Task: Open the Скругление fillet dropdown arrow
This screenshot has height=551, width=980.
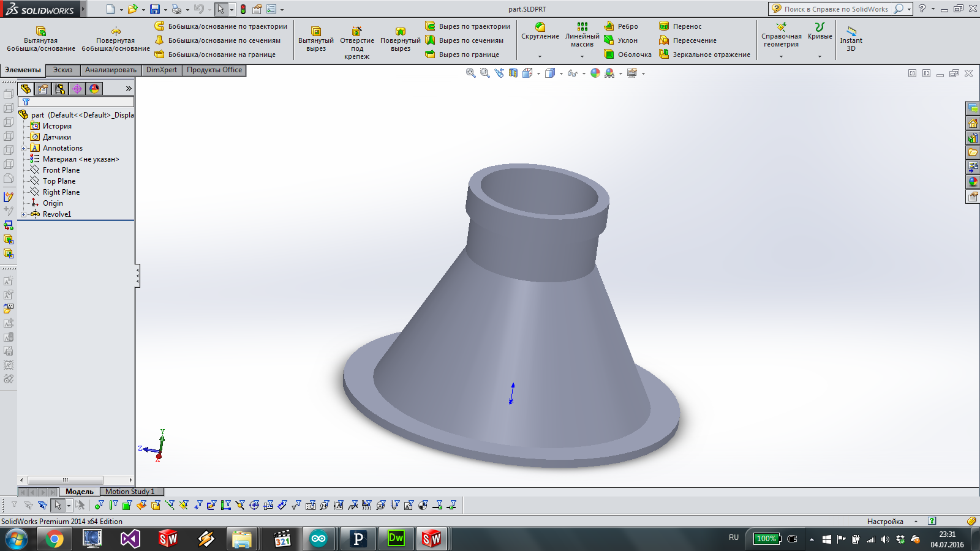Action: 540,56
